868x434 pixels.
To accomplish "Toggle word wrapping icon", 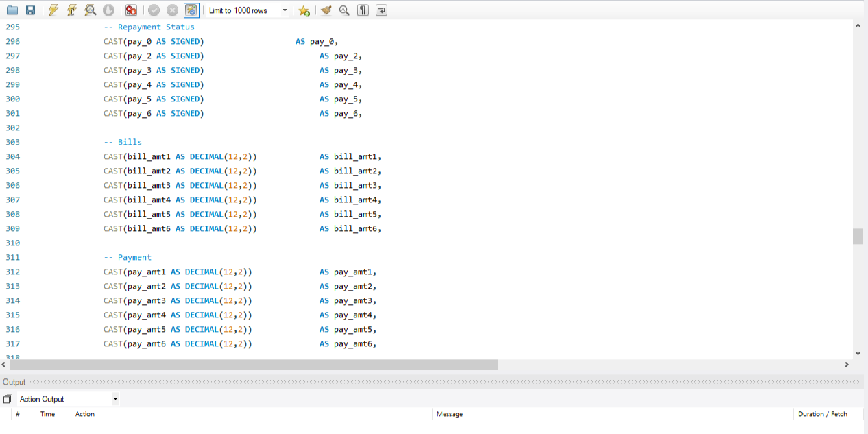I will (x=381, y=10).
